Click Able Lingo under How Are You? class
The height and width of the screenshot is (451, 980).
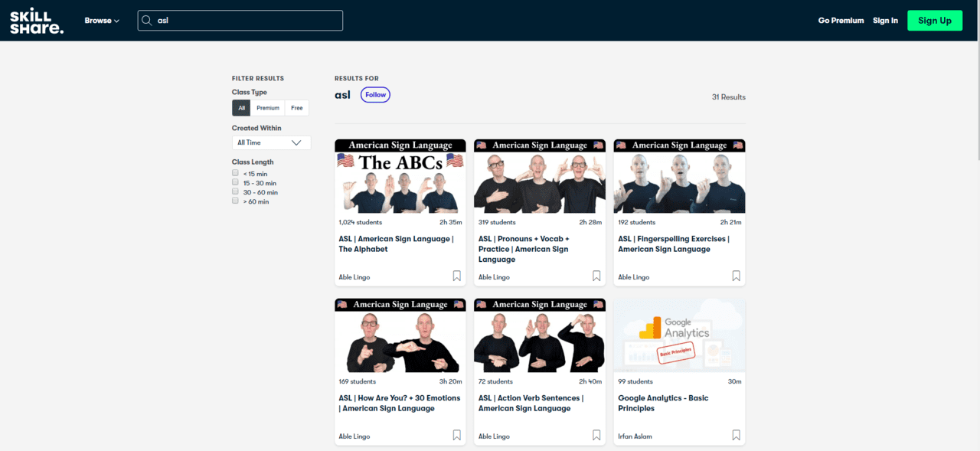point(354,436)
